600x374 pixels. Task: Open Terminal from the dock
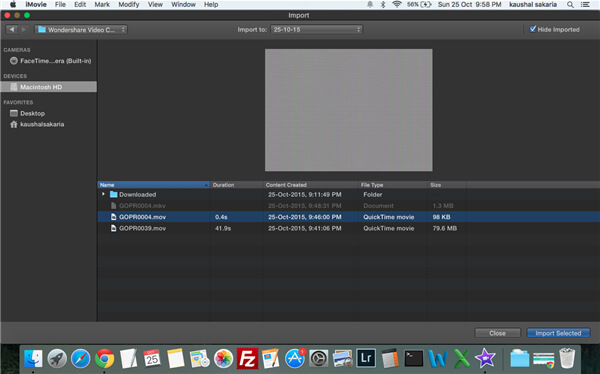pyautogui.click(x=414, y=358)
